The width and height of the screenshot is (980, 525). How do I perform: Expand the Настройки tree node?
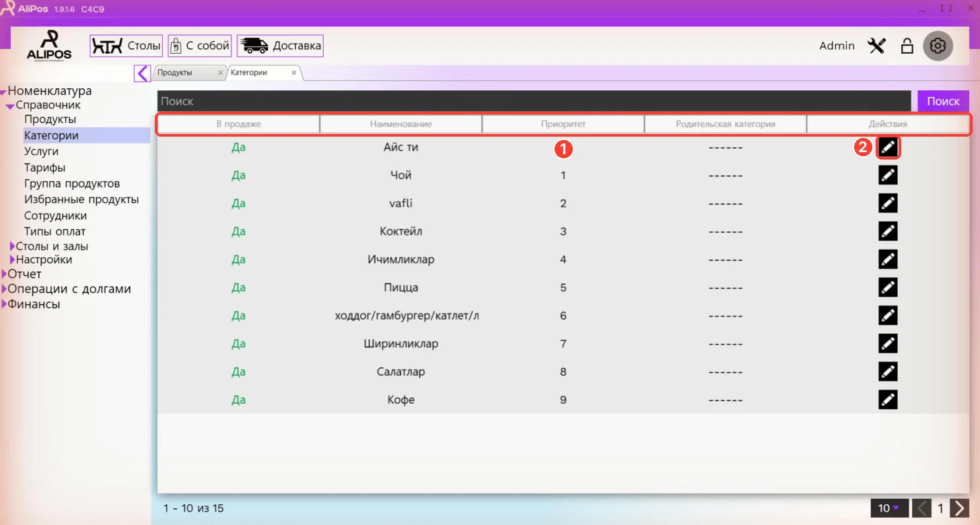pos(12,259)
